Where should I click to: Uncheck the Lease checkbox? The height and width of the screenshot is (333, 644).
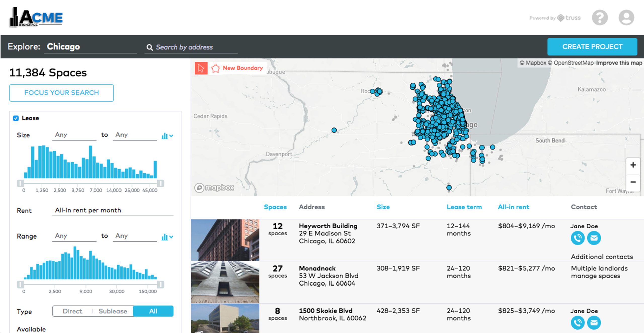[x=16, y=118]
